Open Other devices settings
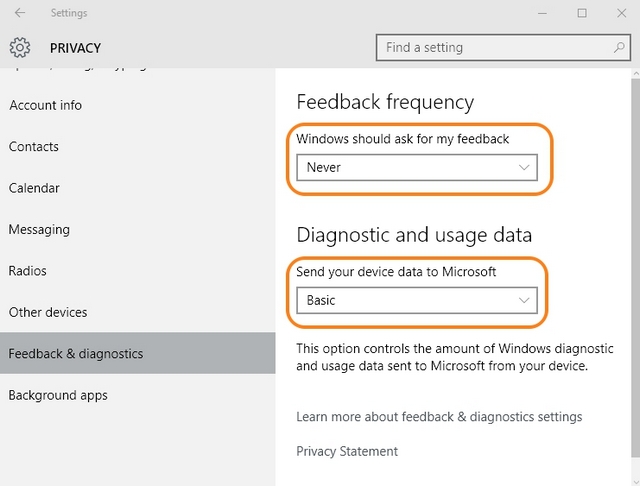This screenshot has height=486, width=640. (48, 312)
